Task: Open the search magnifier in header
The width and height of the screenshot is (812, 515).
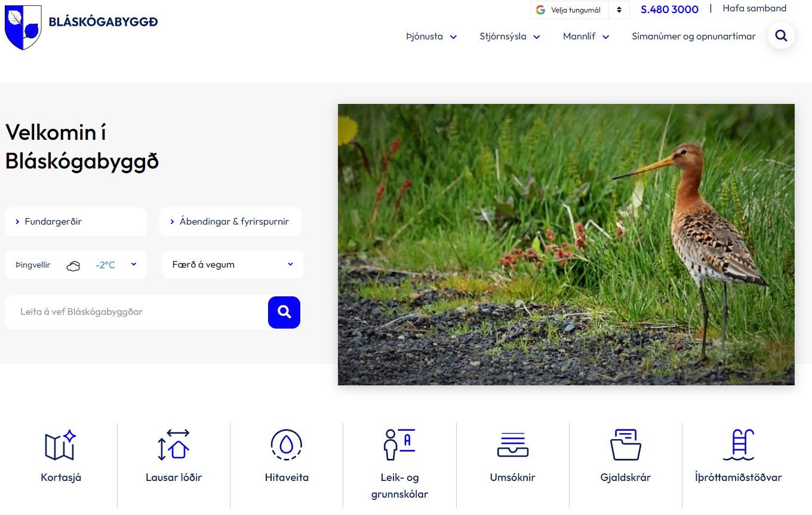Action: pyautogui.click(x=781, y=36)
